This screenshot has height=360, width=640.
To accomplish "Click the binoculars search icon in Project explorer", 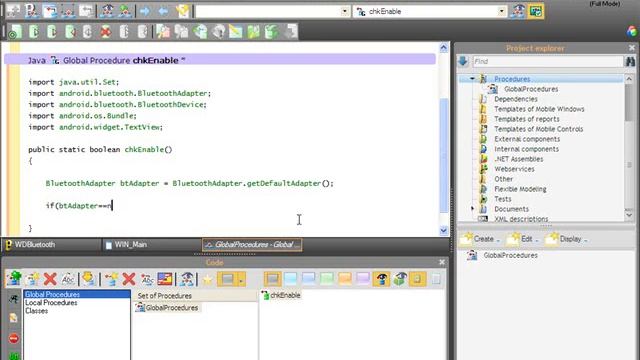I will [630, 61].
